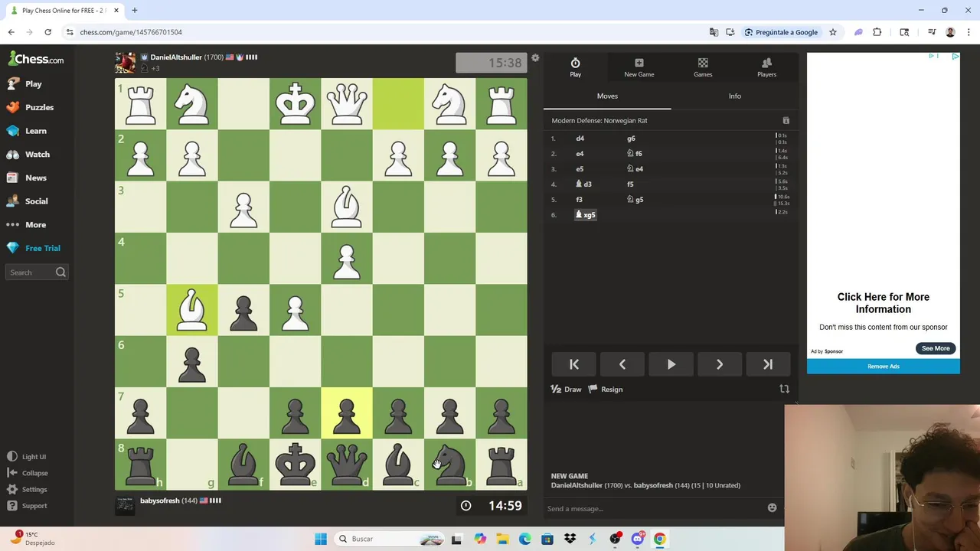
Task: Click DanielAltshuller's avatar
Action: [x=125, y=62]
